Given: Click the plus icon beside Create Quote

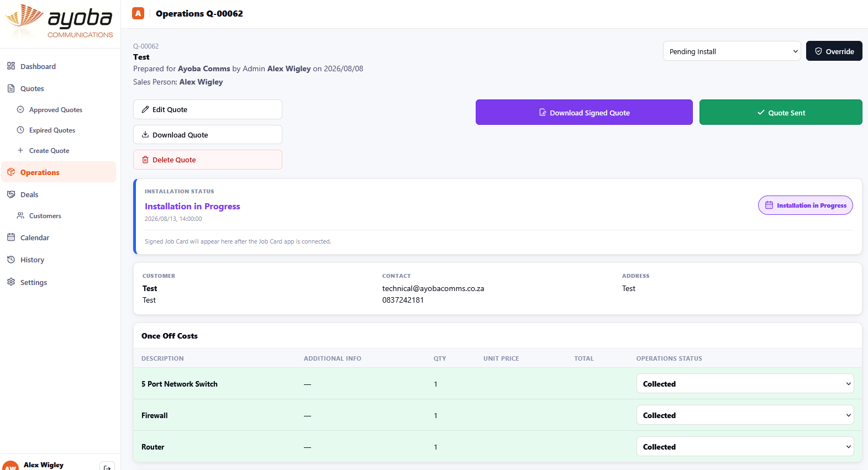Looking at the screenshot, I should (20, 150).
